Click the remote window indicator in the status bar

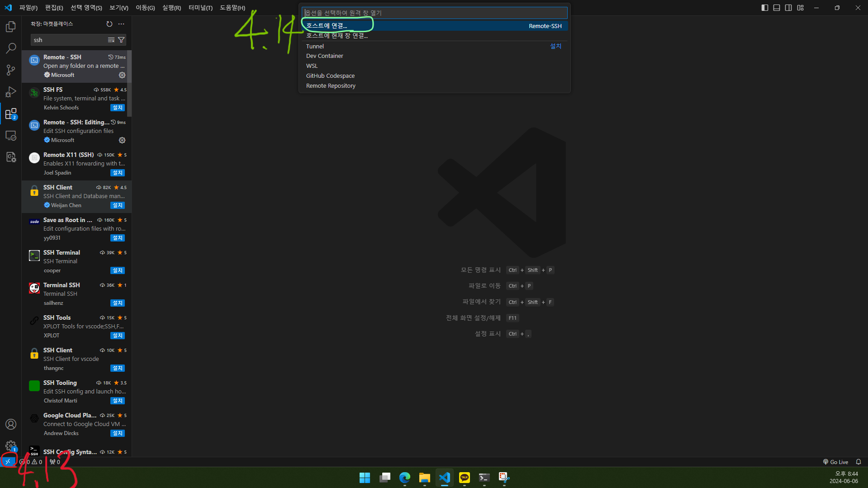(8, 462)
